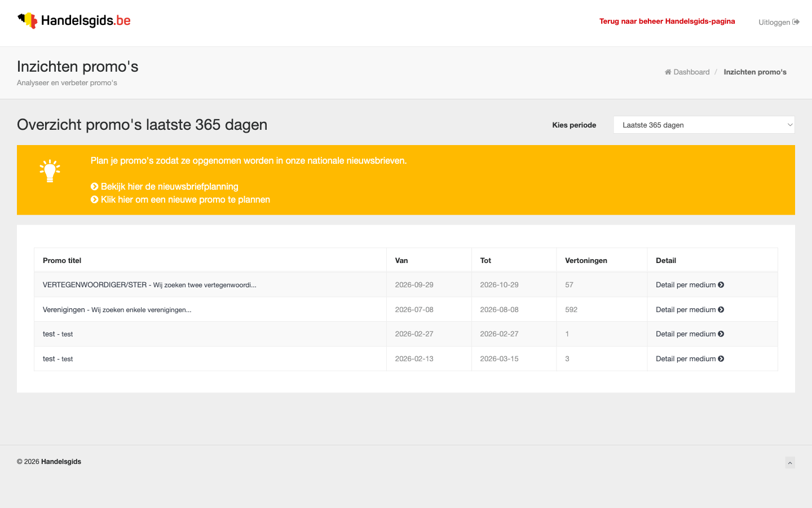Click the home icon beside Dashboard

click(x=668, y=72)
